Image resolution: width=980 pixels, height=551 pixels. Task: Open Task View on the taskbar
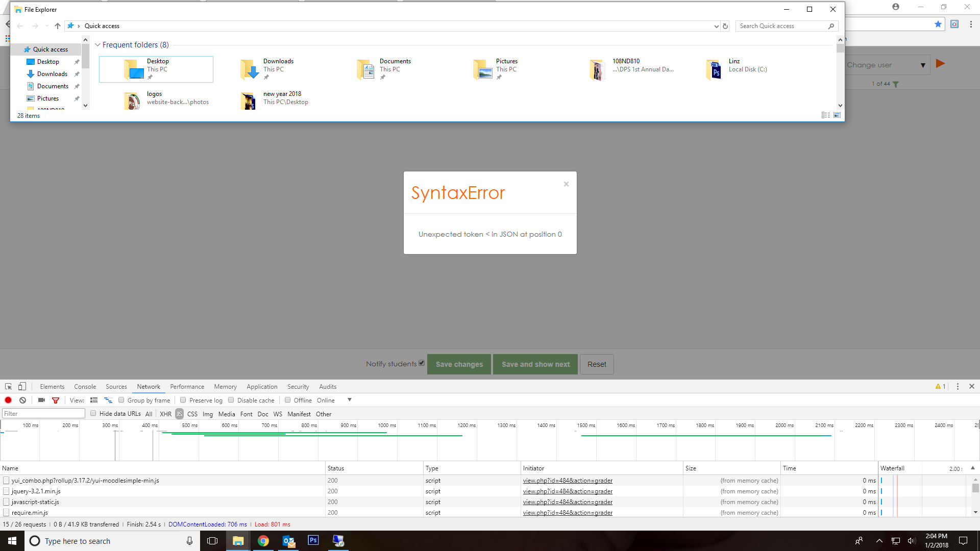[x=212, y=541]
